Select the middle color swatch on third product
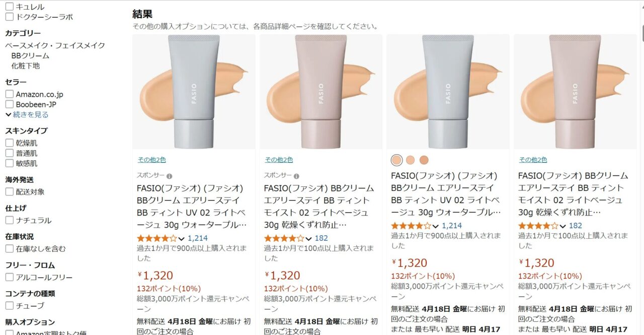The width and height of the screenshot is (644, 335). tap(410, 160)
